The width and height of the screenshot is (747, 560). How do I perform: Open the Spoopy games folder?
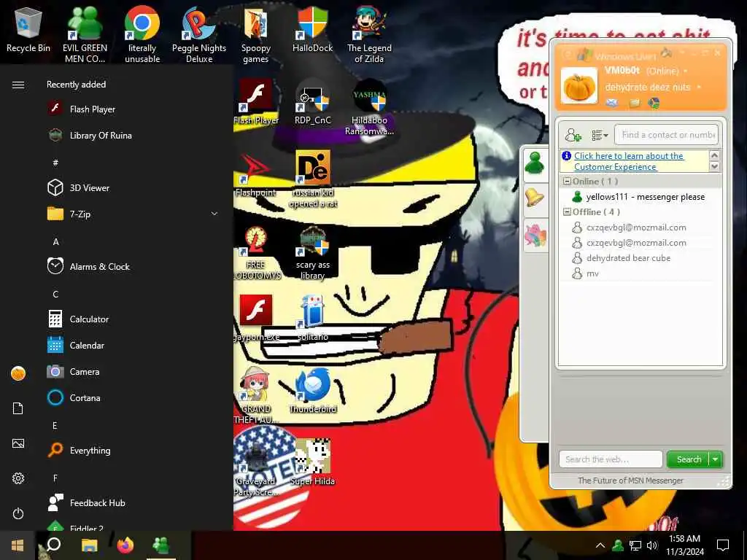click(x=256, y=34)
